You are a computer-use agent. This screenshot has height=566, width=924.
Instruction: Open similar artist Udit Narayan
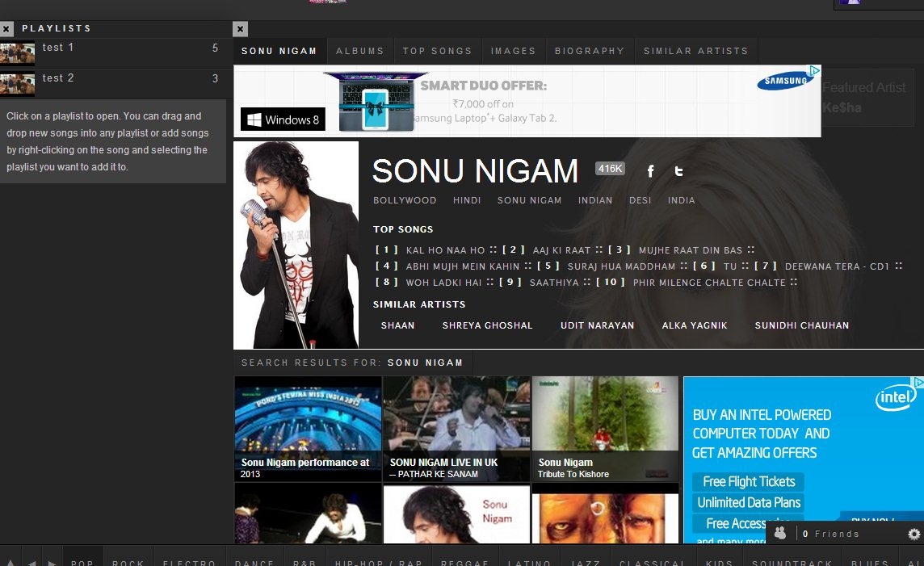[598, 325]
